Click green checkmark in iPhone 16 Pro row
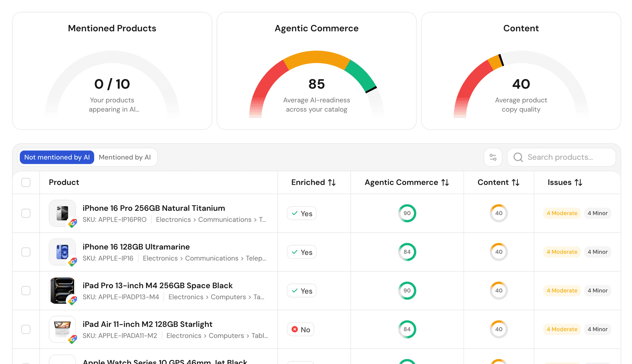The height and width of the screenshot is (364, 632). (x=295, y=213)
